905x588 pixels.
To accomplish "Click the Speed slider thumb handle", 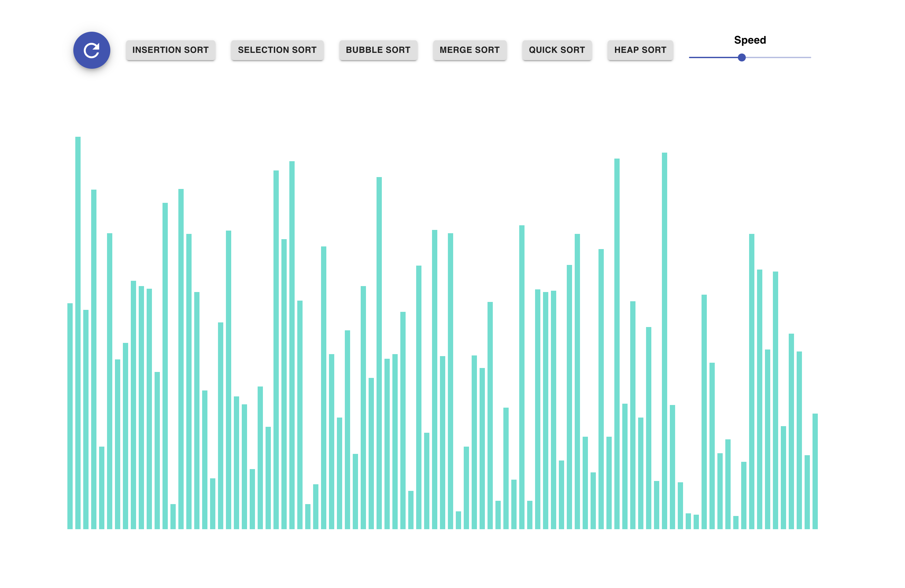I will (x=742, y=57).
